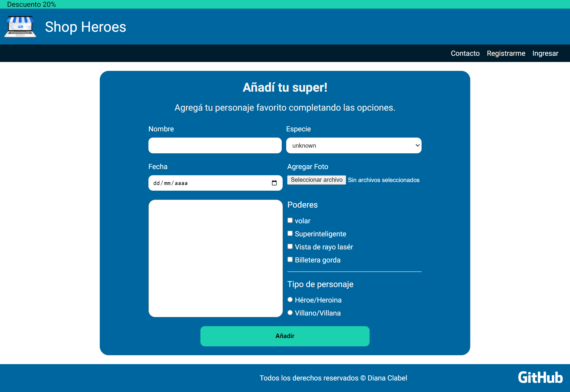The height and width of the screenshot is (392, 570).
Task: Check the Superinteligente checkbox
Action: (x=290, y=233)
